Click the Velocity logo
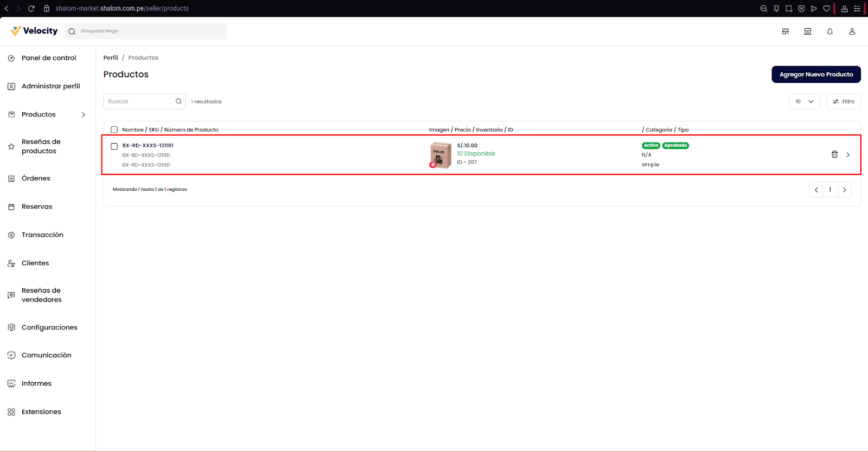868x452 pixels. pos(34,31)
